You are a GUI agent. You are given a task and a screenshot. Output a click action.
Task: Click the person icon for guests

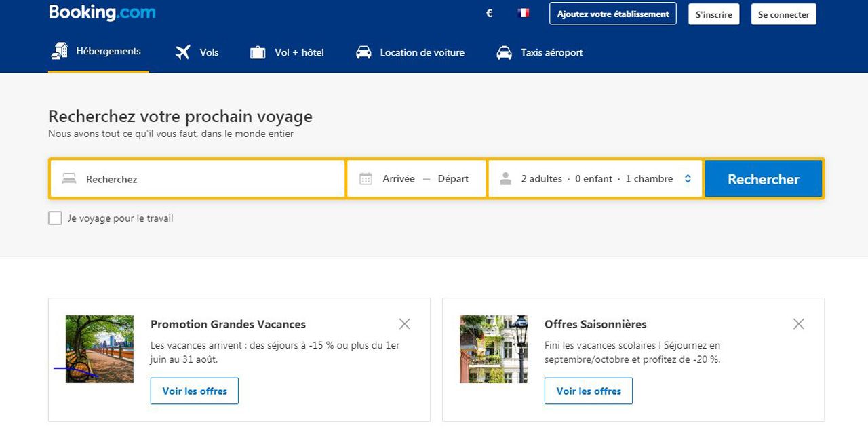coord(505,179)
